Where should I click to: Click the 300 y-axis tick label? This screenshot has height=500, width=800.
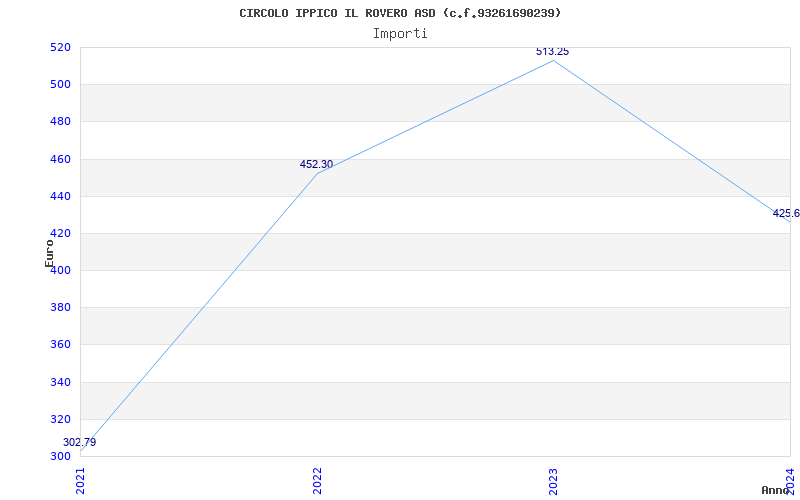(59, 456)
